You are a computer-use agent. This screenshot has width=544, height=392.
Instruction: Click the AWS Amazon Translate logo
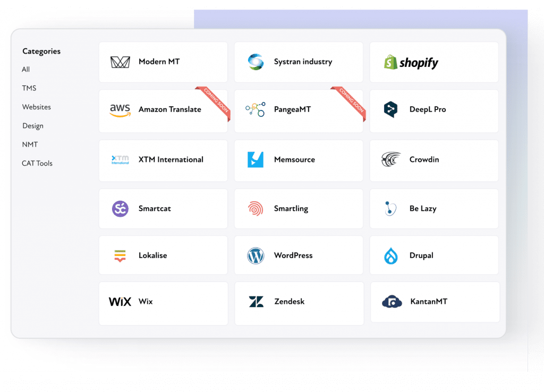pos(120,110)
